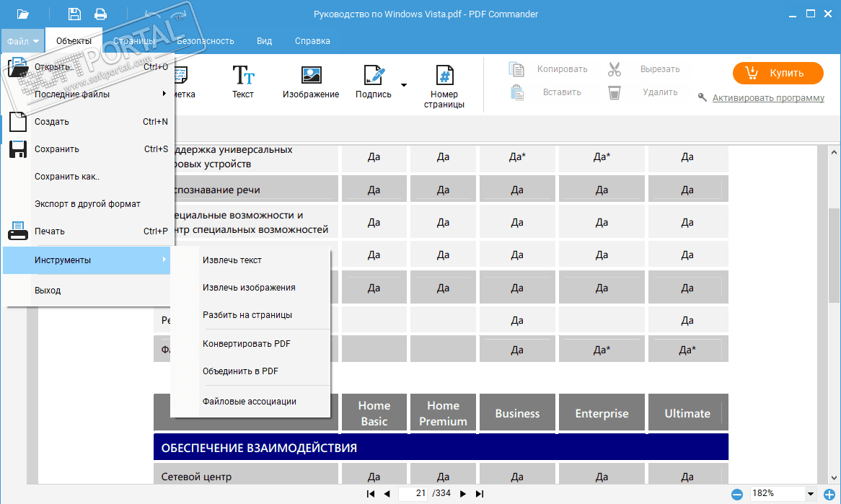Select the Текст tool
The height and width of the screenshot is (504, 841).
tap(243, 81)
